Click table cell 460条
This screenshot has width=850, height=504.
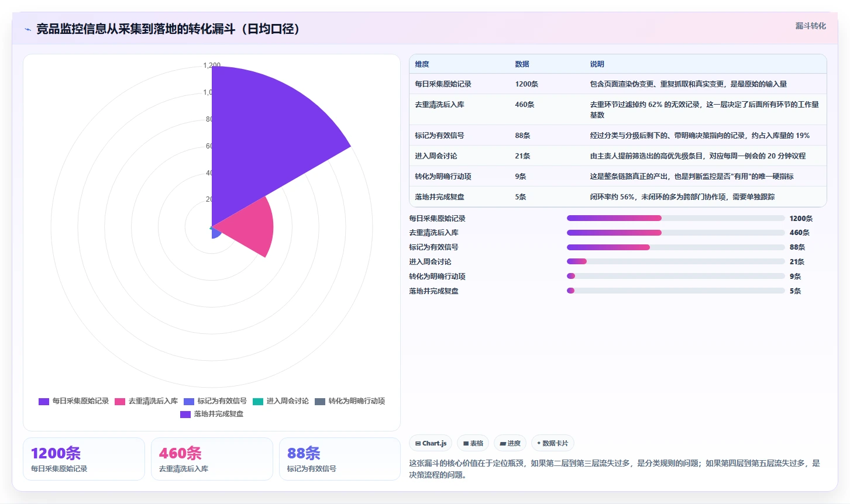coord(525,105)
